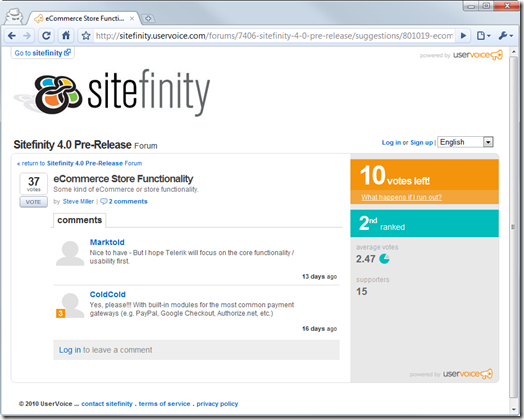The width and height of the screenshot is (524, 420).
Task: Click the 16 days ago timestamp
Action: 319,329
